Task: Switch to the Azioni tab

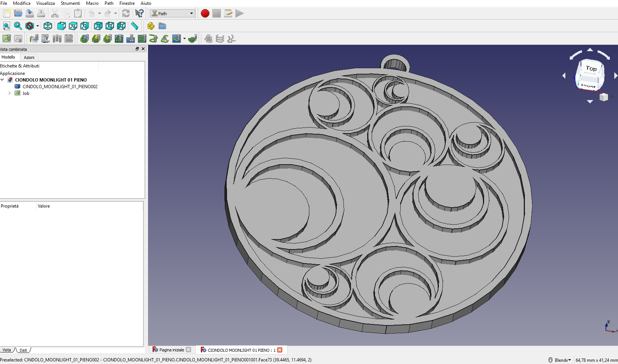Action: 29,57
